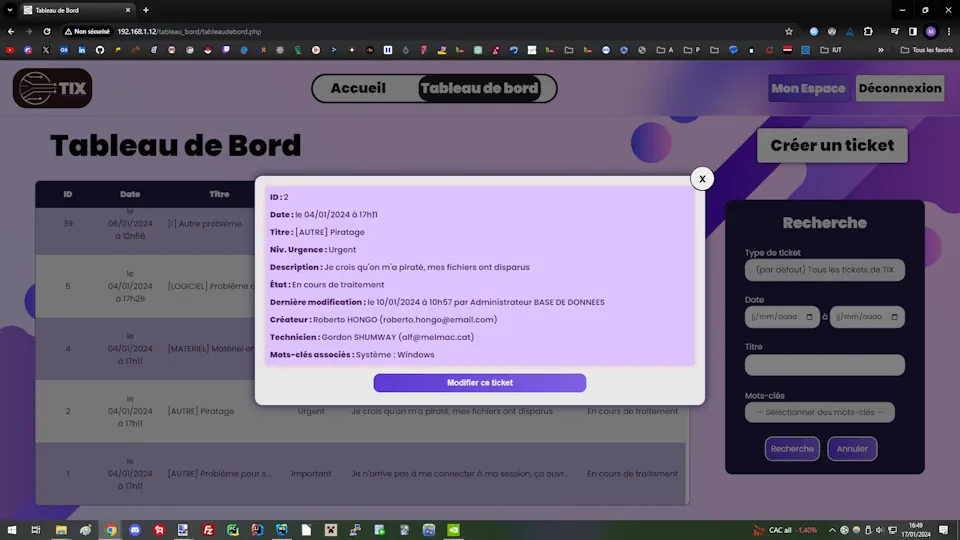Image resolution: width=960 pixels, height=540 pixels.
Task: Open the GitHub bookmark icon
Action: coord(100,50)
